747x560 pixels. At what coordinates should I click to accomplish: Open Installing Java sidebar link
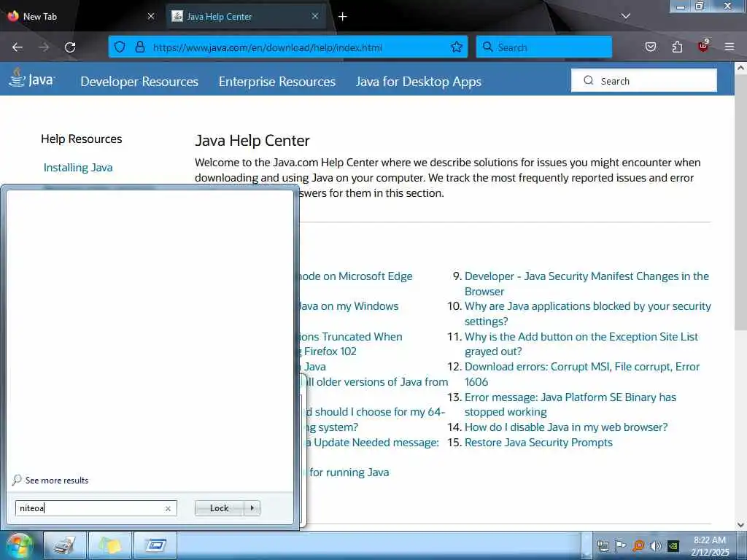tap(78, 168)
